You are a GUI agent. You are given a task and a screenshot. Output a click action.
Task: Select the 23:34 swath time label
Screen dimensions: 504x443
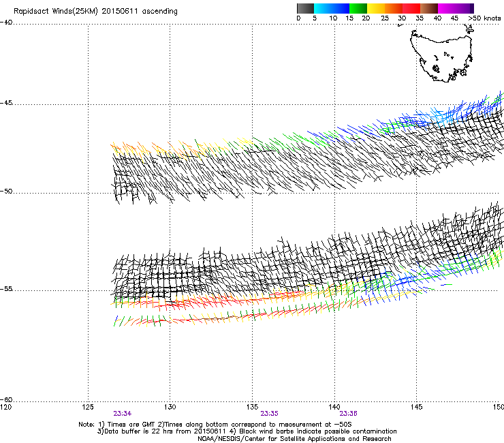(123, 414)
